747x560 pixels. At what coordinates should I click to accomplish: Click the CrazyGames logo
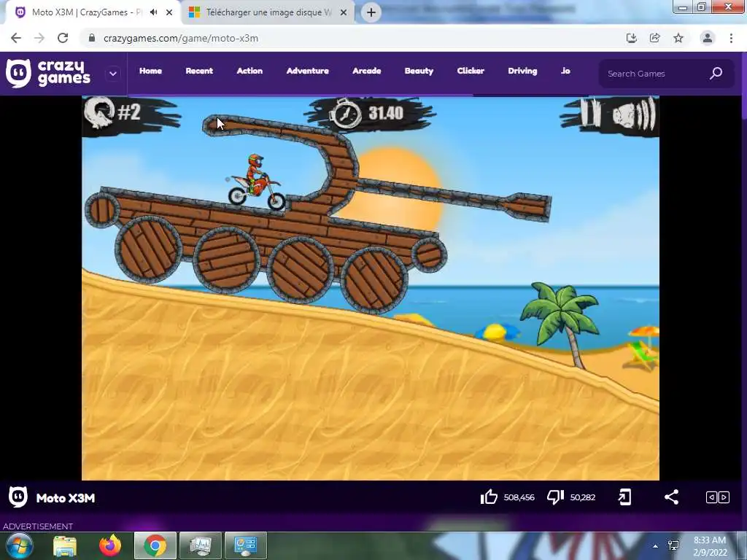click(47, 74)
